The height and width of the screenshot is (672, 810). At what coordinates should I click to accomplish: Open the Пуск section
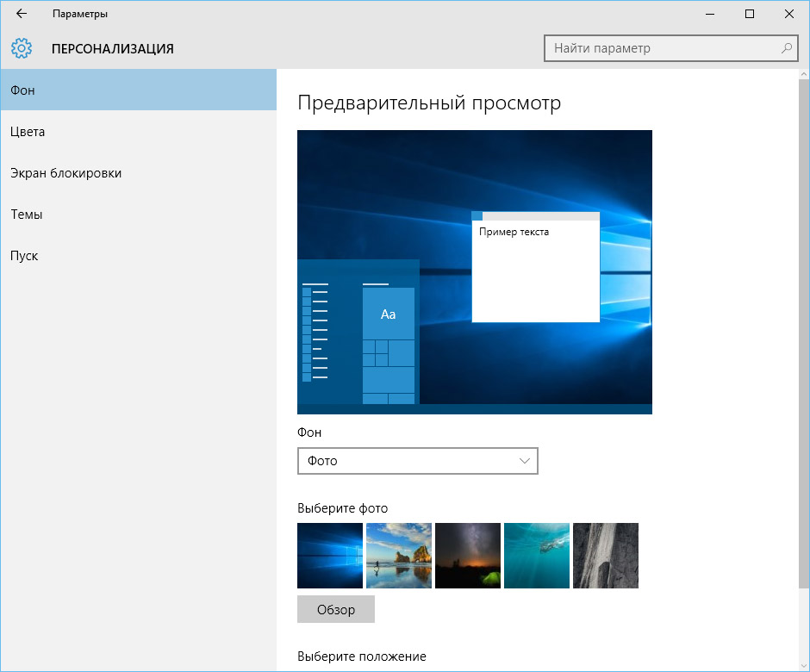point(139,256)
